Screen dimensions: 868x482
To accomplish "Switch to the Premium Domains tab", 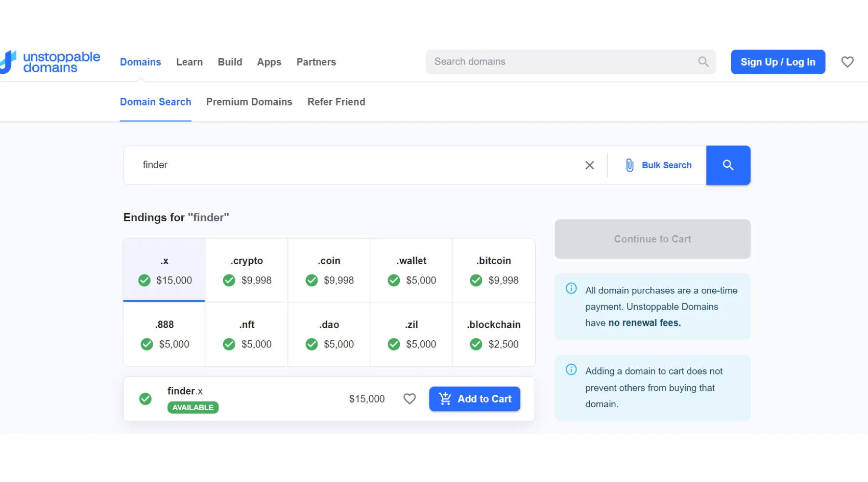I will pyautogui.click(x=249, y=102).
